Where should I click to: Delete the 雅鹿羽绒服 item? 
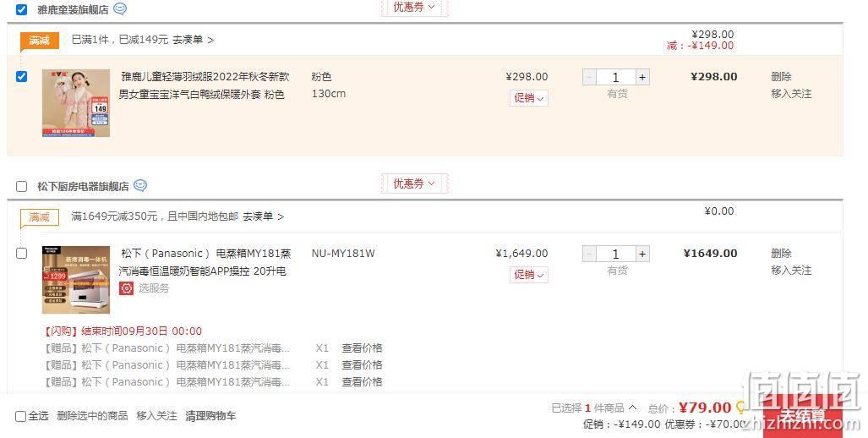[x=781, y=77]
